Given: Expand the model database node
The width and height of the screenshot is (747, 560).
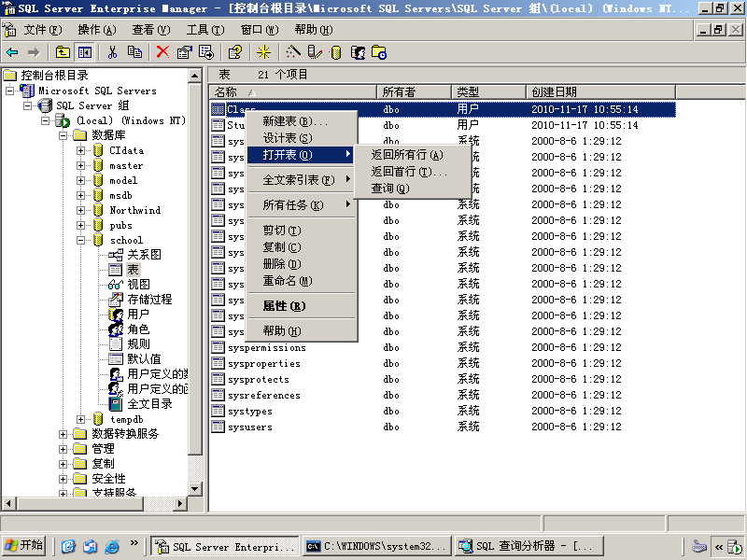Looking at the screenshot, I should (81, 180).
